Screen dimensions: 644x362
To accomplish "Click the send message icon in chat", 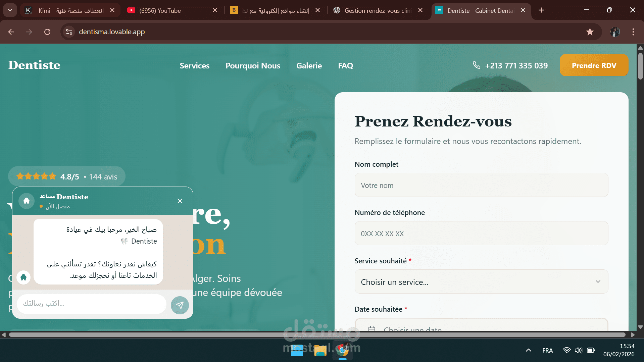I will tap(180, 305).
